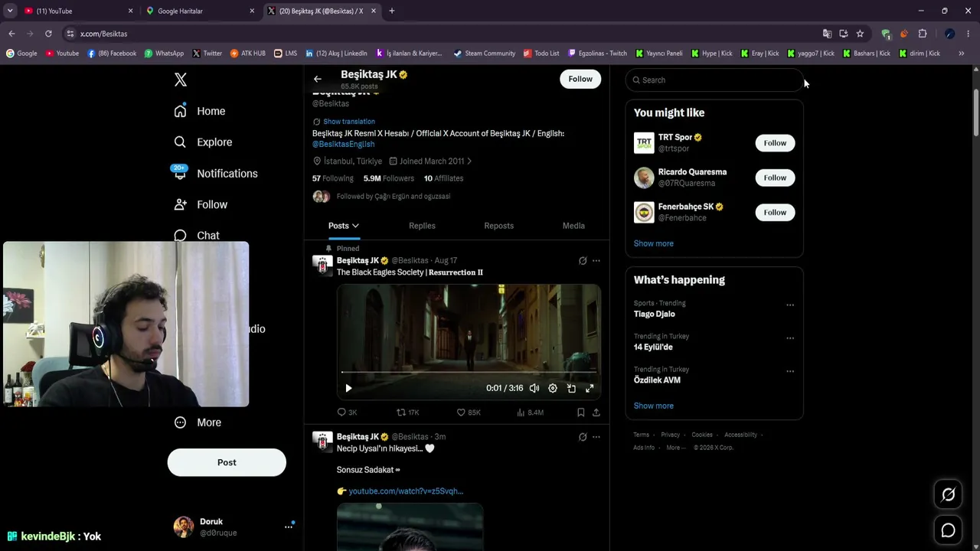
Task: Switch to the Reposts tab
Action: tap(498, 226)
